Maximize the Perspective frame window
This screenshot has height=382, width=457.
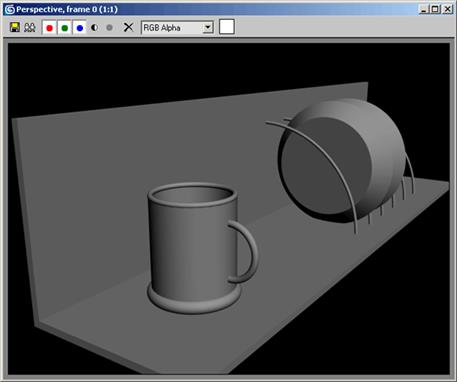[x=435, y=9]
